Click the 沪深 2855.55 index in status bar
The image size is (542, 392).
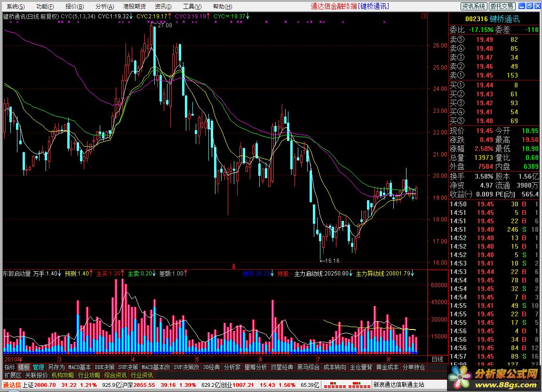tap(138, 385)
